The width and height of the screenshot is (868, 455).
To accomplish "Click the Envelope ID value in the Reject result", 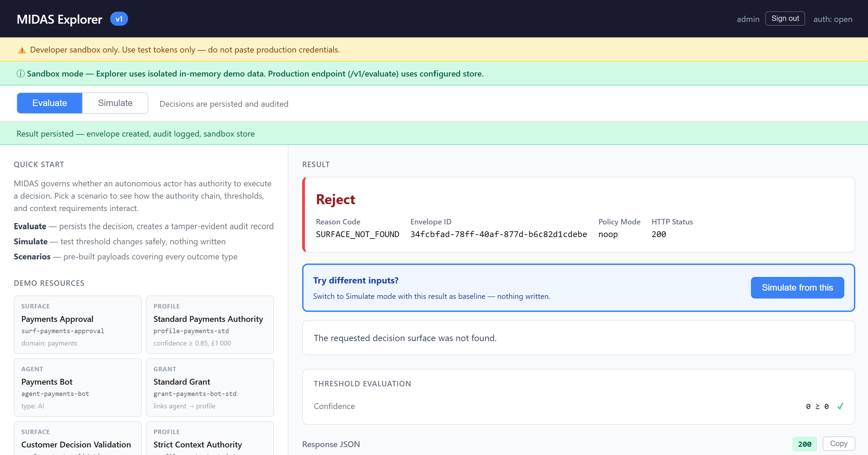I will pyautogui.click(x=498, y=234).
